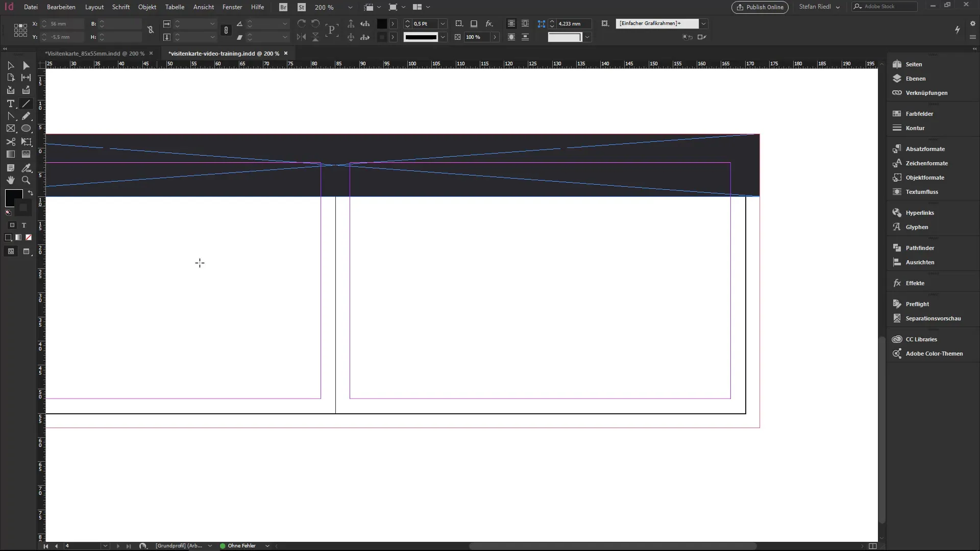Choose the Page tool
The height and width of the screenshot is (551, 980).
(x=11, y=78)
